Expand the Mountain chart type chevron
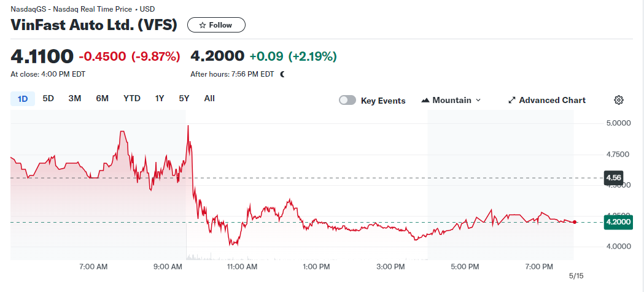644x292 pixels. [x=478, y=100]
